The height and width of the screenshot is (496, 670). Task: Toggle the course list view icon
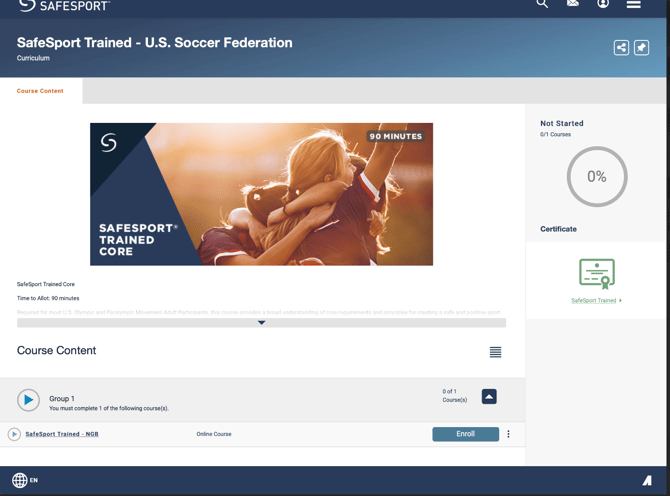(x=495, y=352)
